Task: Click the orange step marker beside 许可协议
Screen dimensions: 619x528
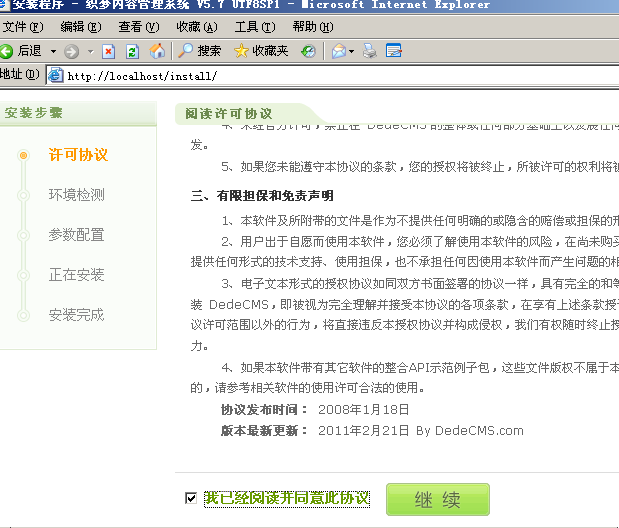Action: point(24,155)
